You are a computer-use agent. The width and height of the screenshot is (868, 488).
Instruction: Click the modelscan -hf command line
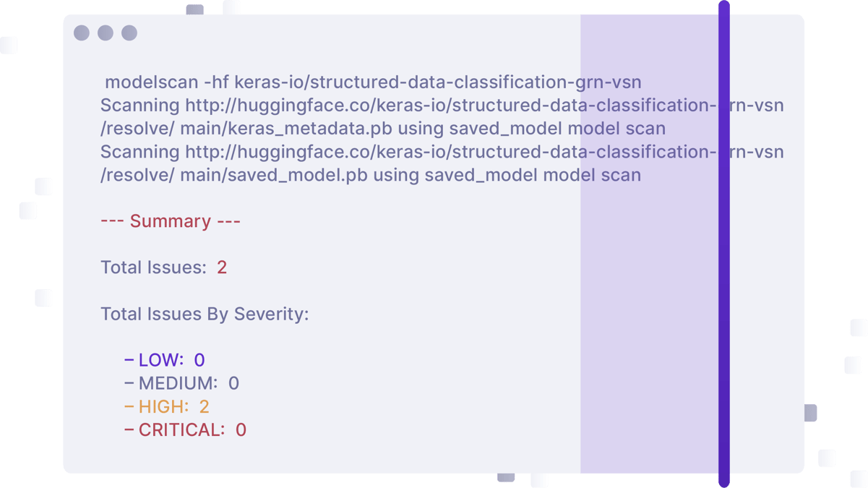[372, 82]
